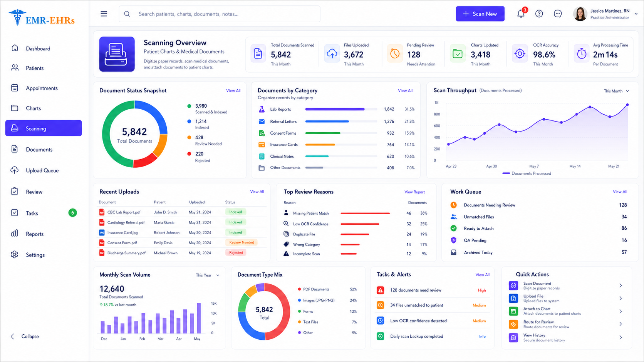Click the Files Uploaded cloud icon
Screen dimensions: 644x362
pyautogui.click(x=332, y=54)
